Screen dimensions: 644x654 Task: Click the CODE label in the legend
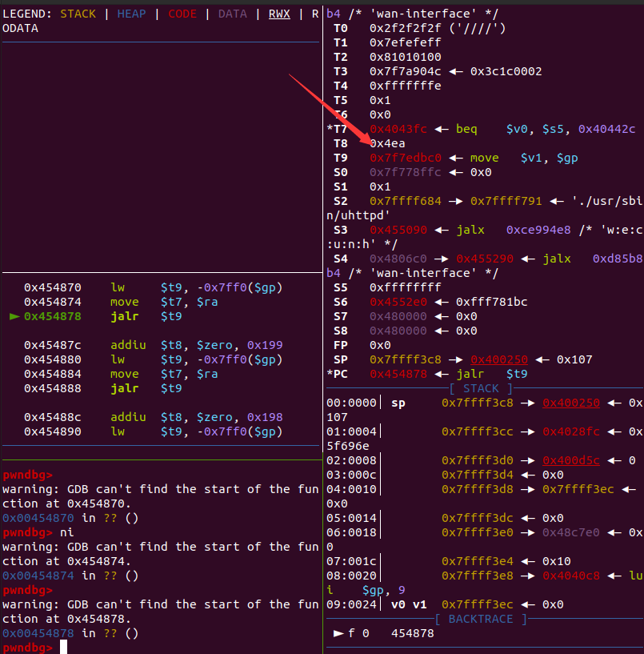tap(182, 14)
